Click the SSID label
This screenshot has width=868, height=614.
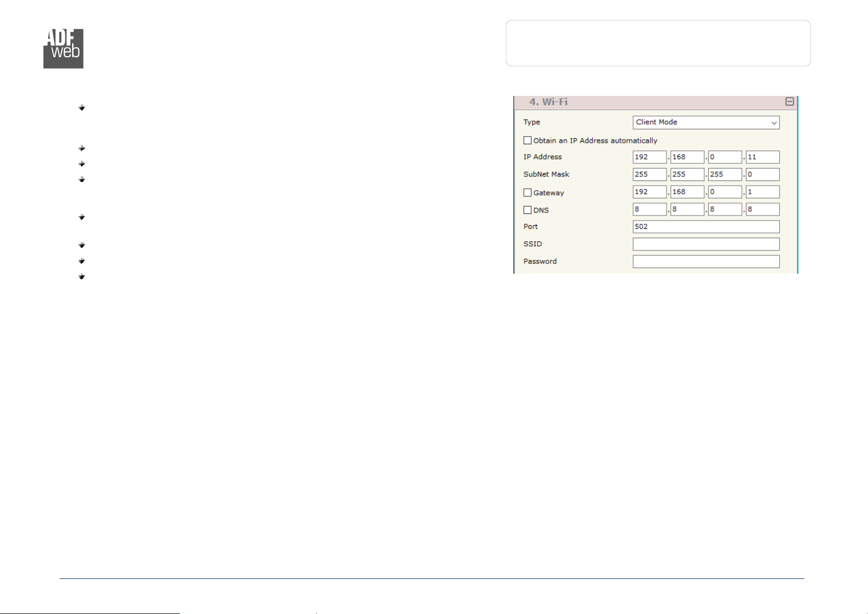tap(533, 244)
